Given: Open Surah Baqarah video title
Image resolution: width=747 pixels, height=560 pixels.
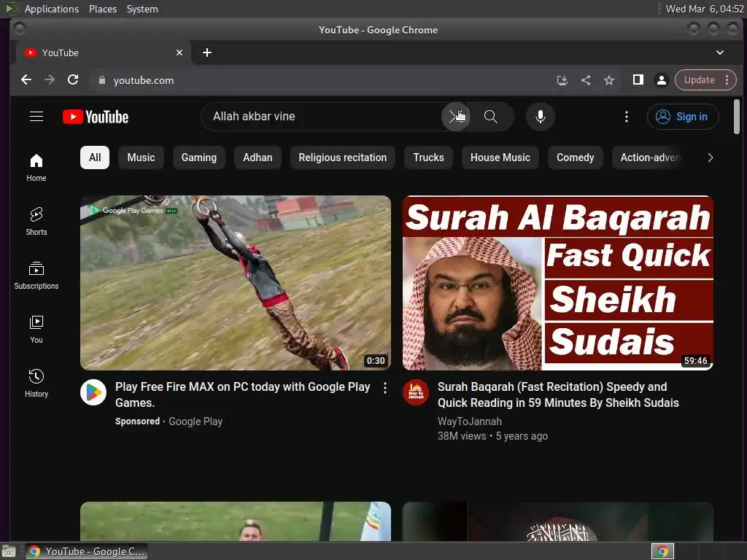Looking at the screenshot, I should (x=558, y=394).
